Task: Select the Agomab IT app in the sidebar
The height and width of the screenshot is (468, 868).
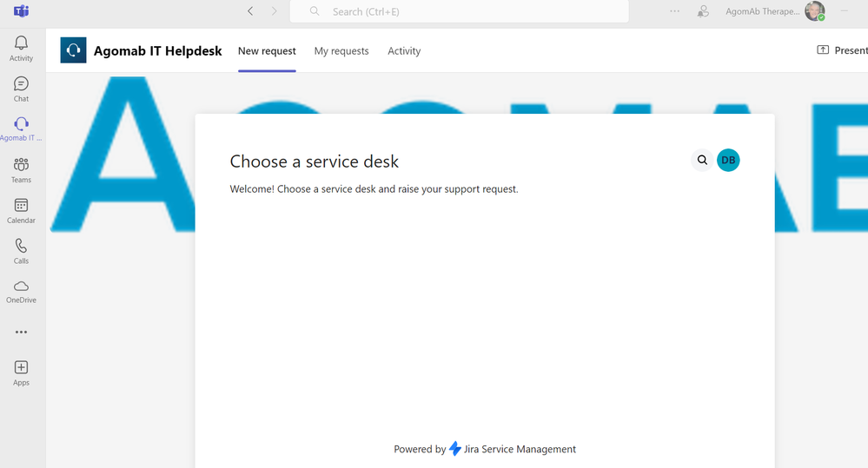Action: (x=21, y=129)
